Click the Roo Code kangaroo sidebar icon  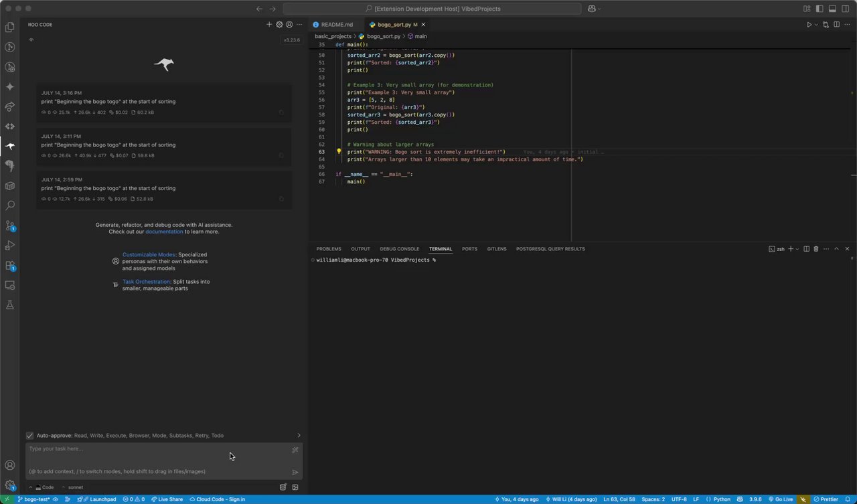point(10,146)
